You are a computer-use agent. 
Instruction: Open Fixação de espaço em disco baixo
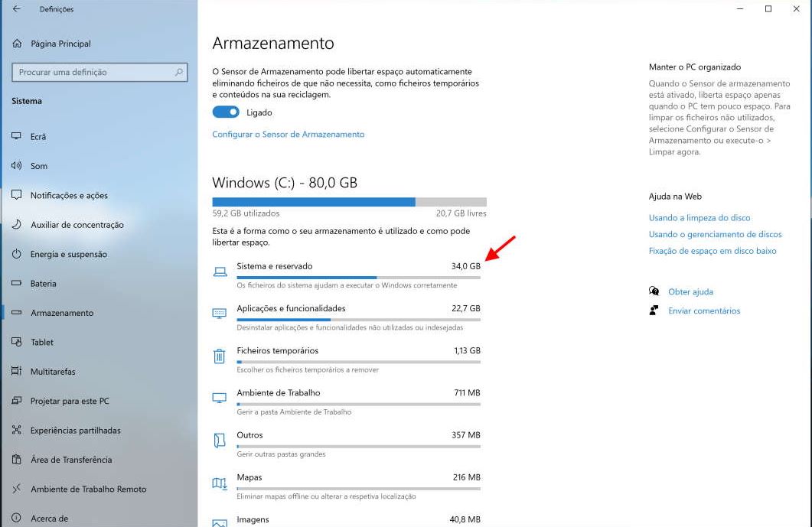tap(713, 251)
